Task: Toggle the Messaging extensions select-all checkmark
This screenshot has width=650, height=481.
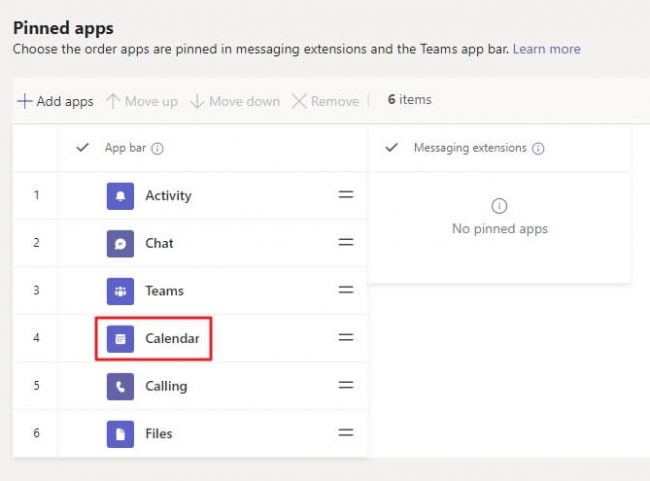Action: click(391, 147)
